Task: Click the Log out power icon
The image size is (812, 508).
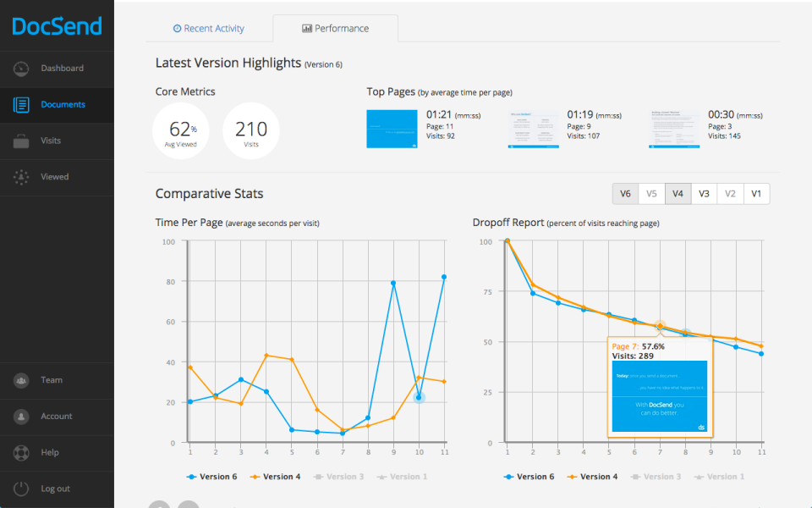Action: point(21,489)
